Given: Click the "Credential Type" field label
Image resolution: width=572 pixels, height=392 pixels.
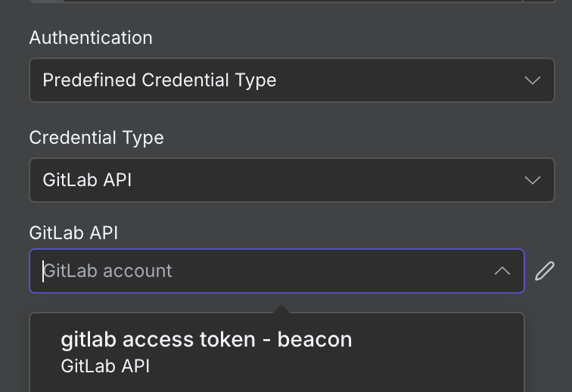Looking at the screenshot, I should [x=96, y=138].
